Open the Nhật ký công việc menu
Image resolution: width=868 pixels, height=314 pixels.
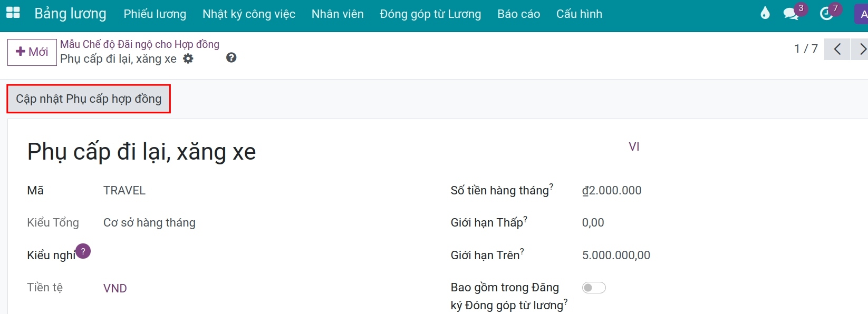[x=249, y=14]
